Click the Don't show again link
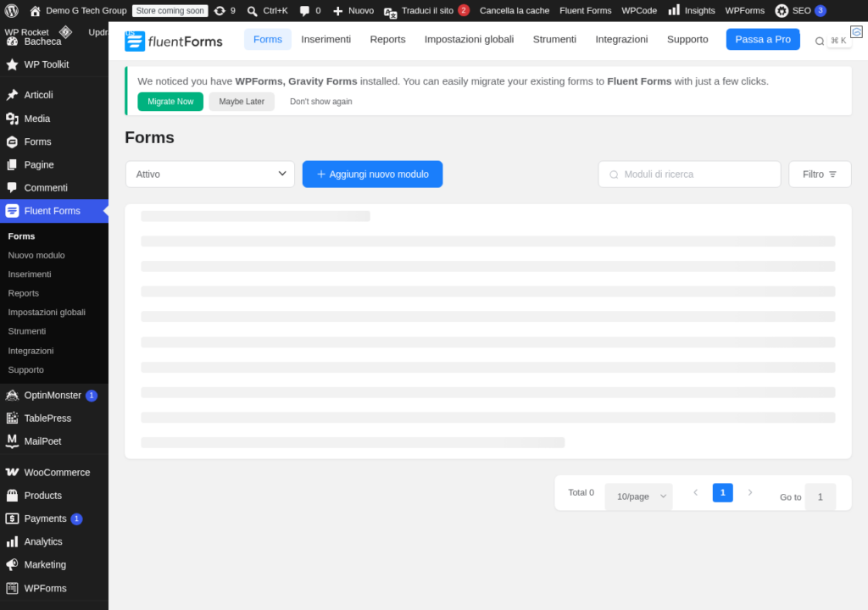868x610 pixels. (x=321, y=102)
